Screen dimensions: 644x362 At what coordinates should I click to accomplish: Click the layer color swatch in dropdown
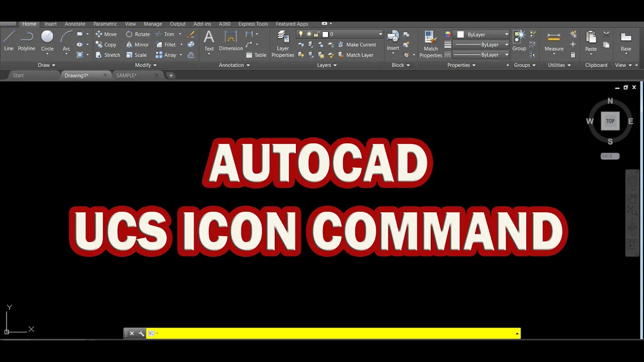click(x=325, y=34)
